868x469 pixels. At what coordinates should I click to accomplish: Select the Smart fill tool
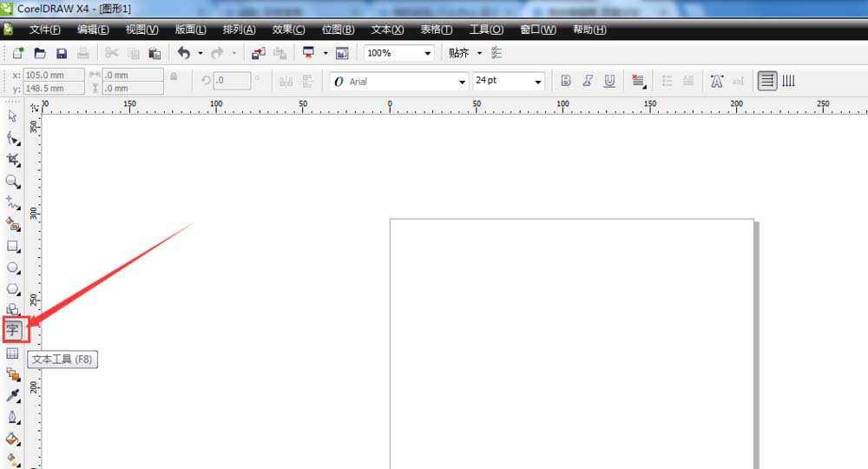[x=13, y=224]
